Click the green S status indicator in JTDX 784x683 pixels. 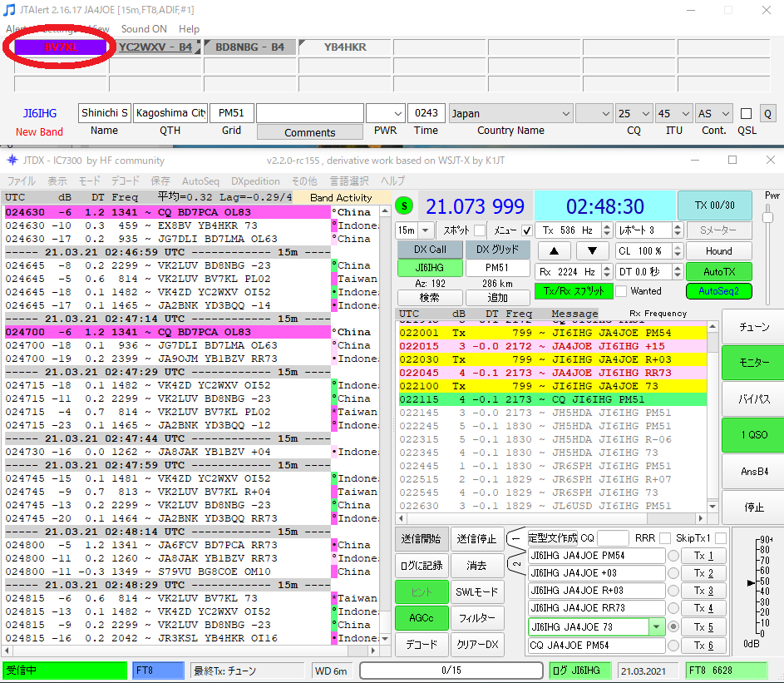404,205
